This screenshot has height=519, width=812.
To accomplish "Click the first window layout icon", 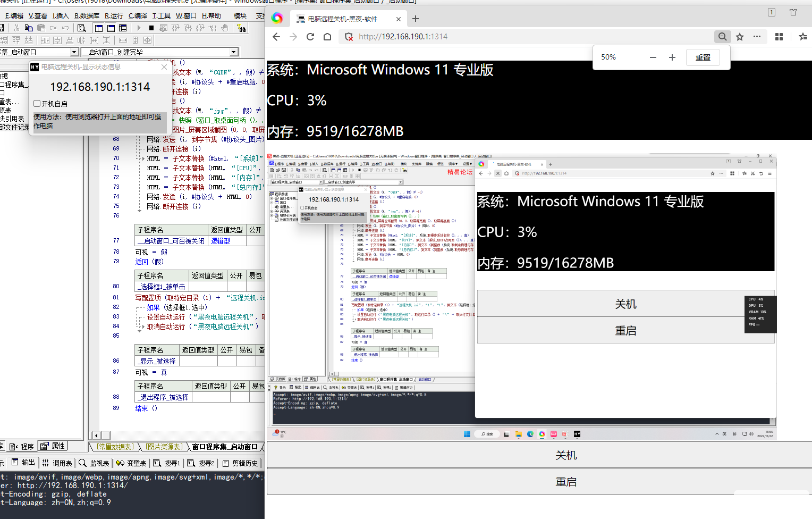I will point(99,28).
